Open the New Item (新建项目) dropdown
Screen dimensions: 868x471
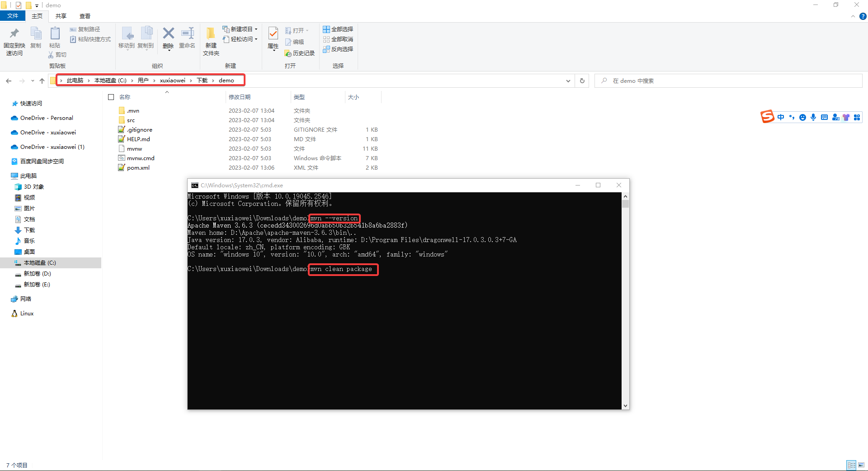tap(241, 29)
